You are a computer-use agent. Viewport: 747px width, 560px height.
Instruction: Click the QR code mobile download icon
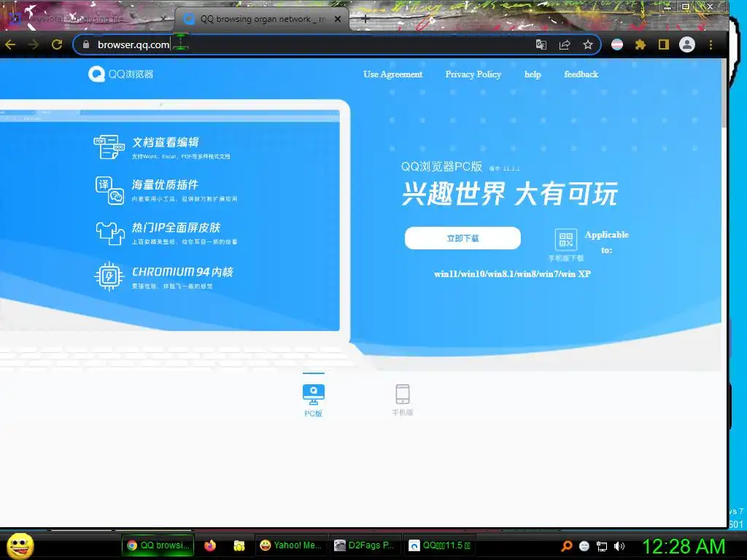pos(566,239)
